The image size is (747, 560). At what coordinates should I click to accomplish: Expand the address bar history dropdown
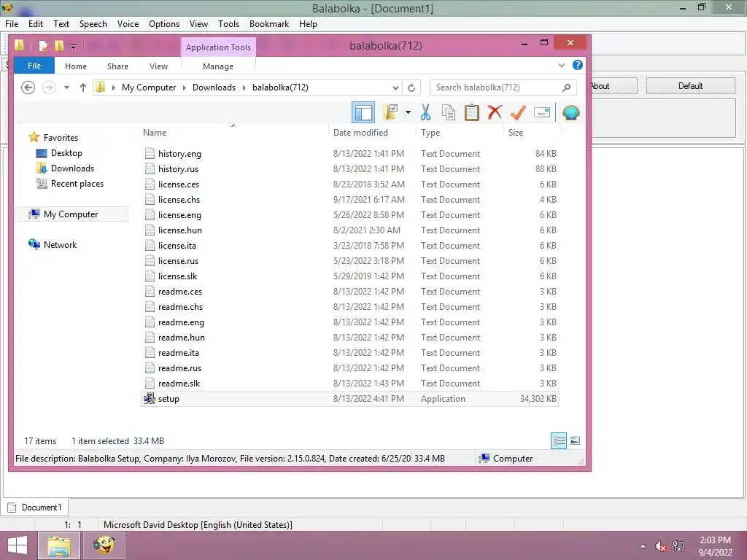tap(395, 87)
